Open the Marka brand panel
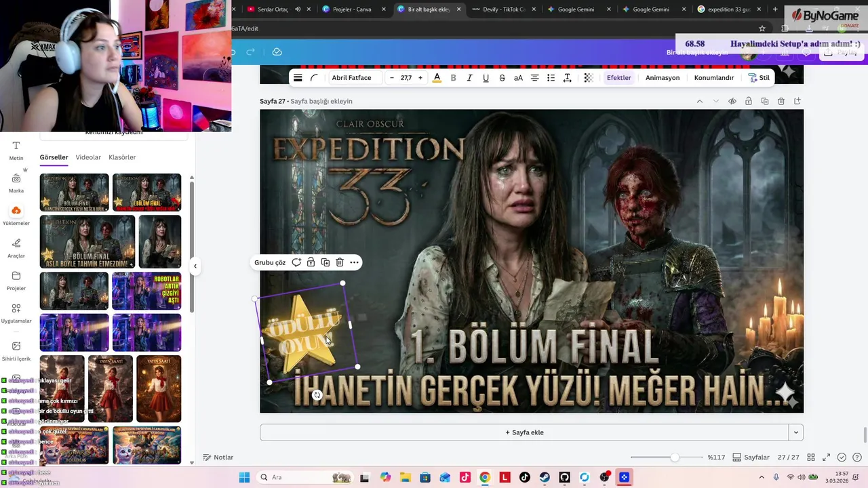The width and height of the screenshot is (868, 488). click(16, 183)
